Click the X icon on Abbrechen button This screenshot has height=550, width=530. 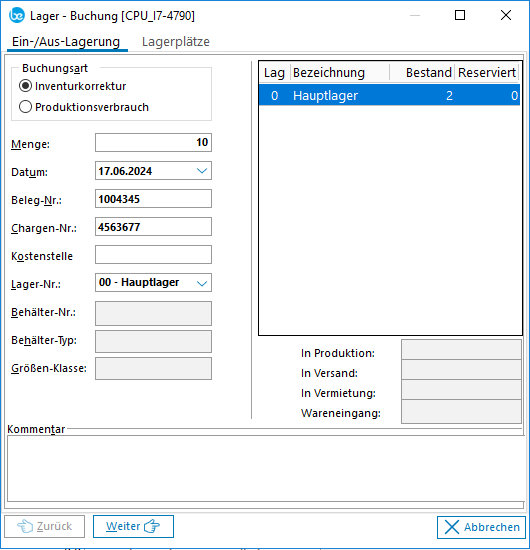click(x=451, y=527)
